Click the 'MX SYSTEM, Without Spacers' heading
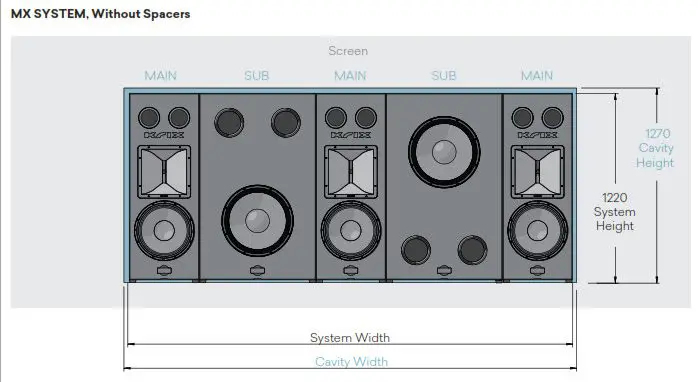This screenshot has height=382, width=698. pyautogui.click(x=101, y=14)
